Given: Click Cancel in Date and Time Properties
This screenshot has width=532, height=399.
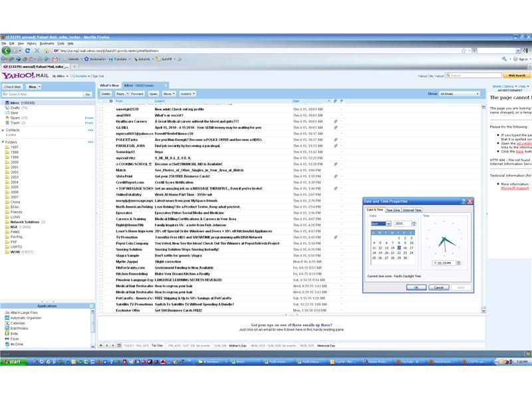Looking at the screenshot, I should (x=439, y=288).
